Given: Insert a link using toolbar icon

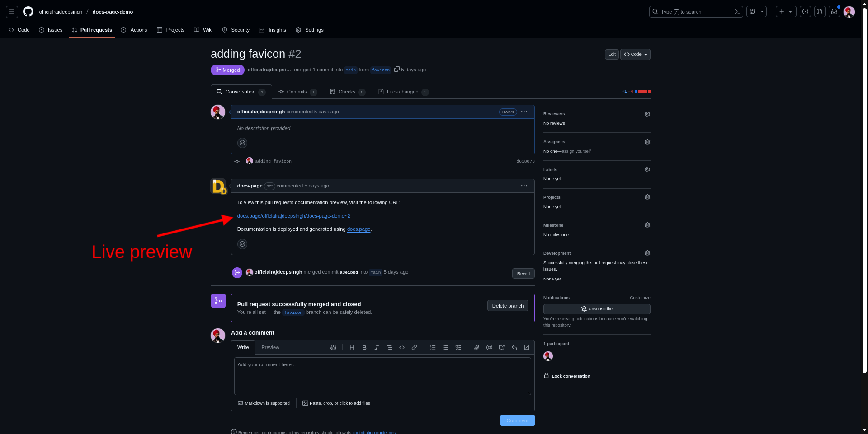Looking at the screenshot, I should point(414,347).
